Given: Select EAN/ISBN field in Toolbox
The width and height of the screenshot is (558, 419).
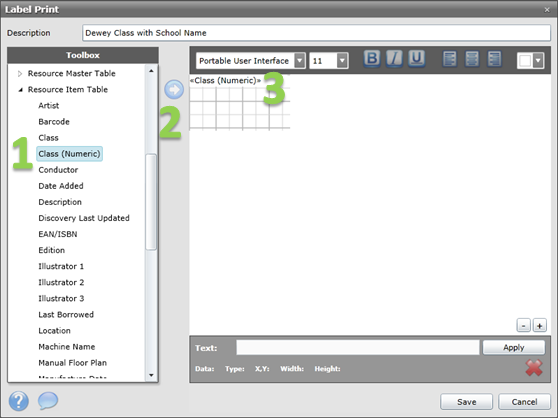Looking at the screenshot, I should [58, 234].
